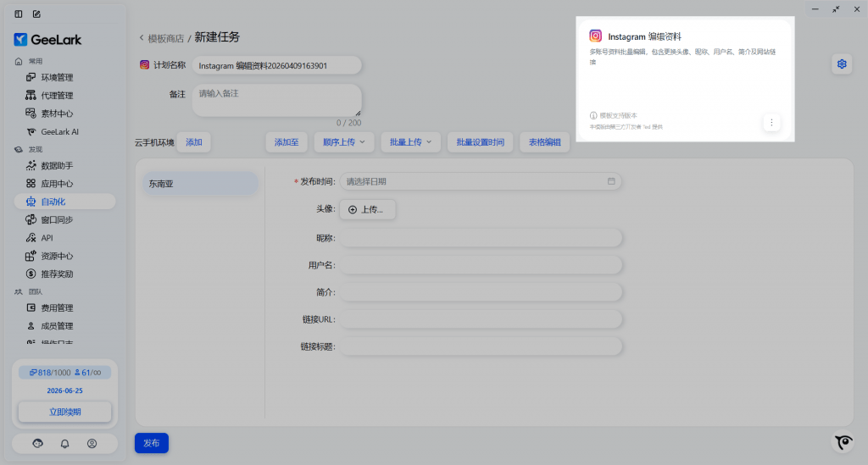Open the three-dot menu on Instagram card
The image size is (868, 465).
[771, 123]
